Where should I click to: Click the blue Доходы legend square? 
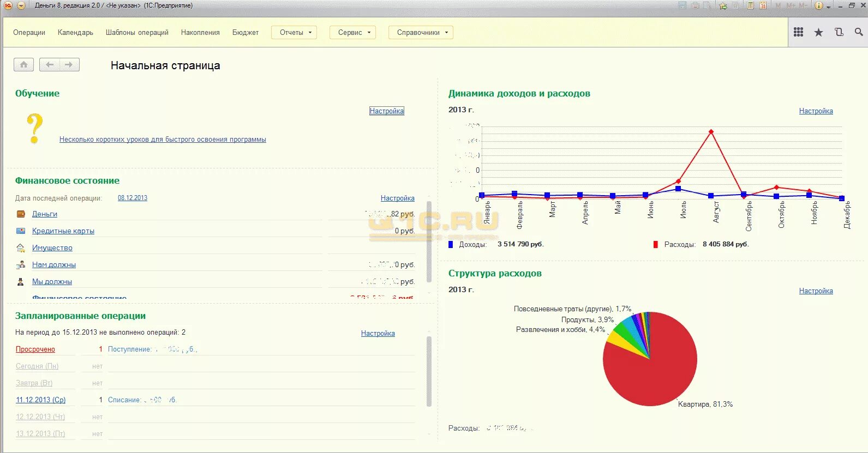click(451, 244)
